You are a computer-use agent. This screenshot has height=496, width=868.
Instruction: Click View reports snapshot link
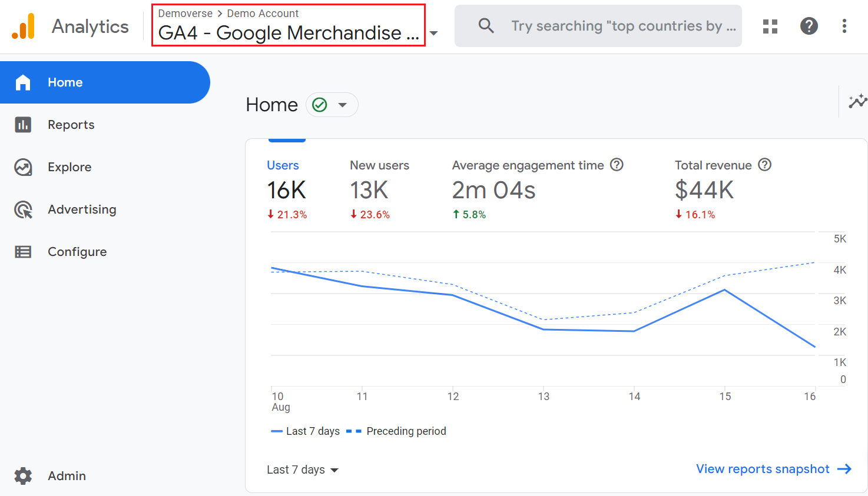[x=773, y=469]
